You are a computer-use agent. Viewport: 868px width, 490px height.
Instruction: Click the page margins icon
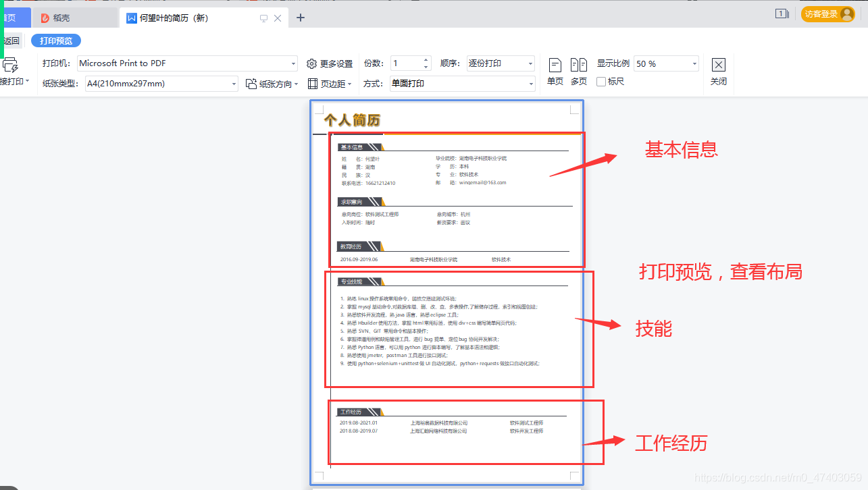point(313,84)
